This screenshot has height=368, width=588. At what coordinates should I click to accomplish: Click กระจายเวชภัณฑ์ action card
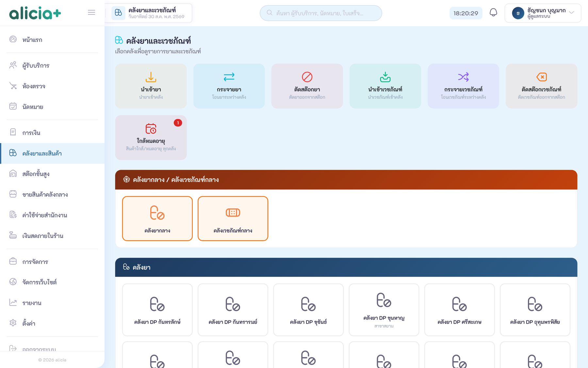point(463,86)
